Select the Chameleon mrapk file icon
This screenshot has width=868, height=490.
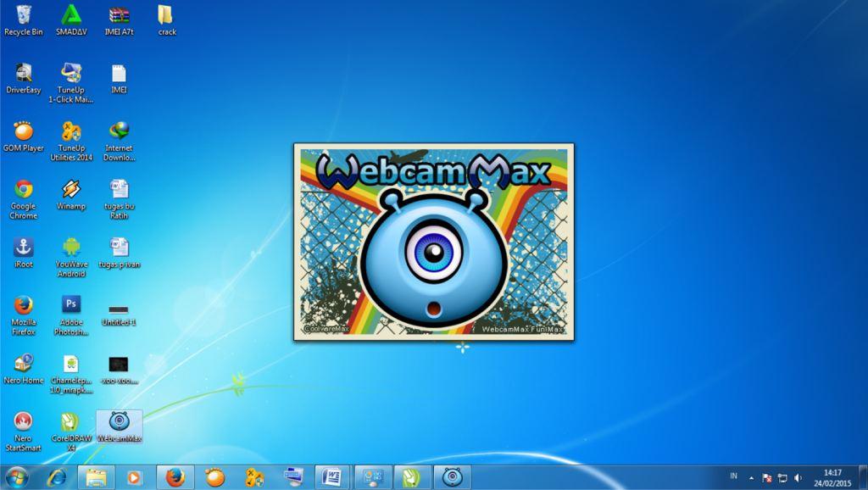71,374
